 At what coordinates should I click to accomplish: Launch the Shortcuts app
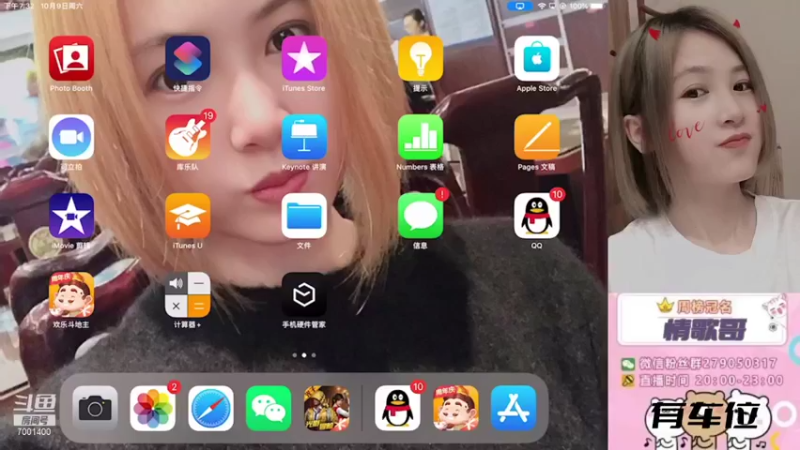[x=188, y=58]
